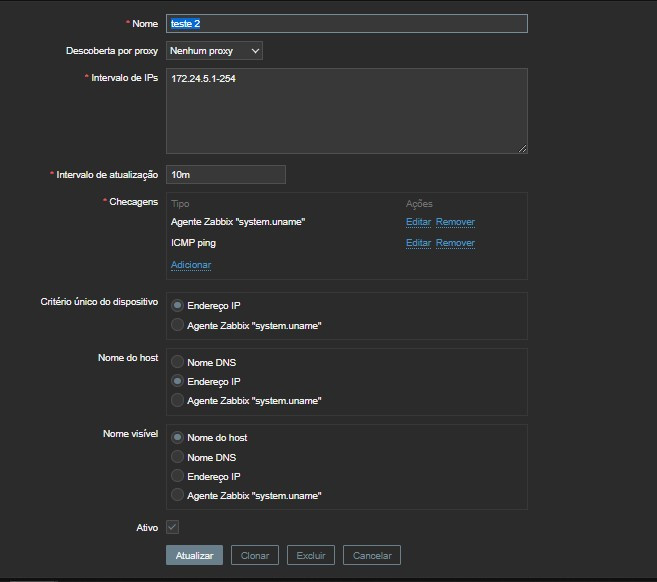Image resolution: width=657 pixels, height=582 pixels.
Task: Select Endereço IP as unique device criterion
Action: coord(178,306)
